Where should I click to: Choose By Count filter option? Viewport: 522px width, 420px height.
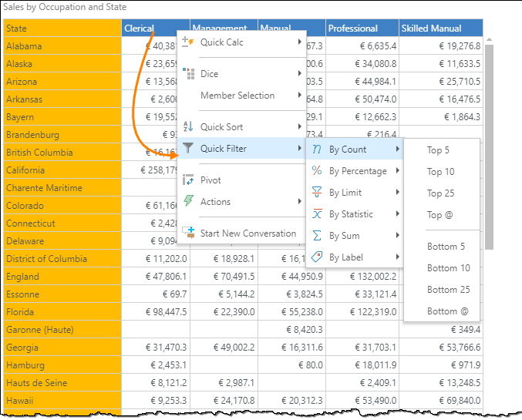click(355, 150)
